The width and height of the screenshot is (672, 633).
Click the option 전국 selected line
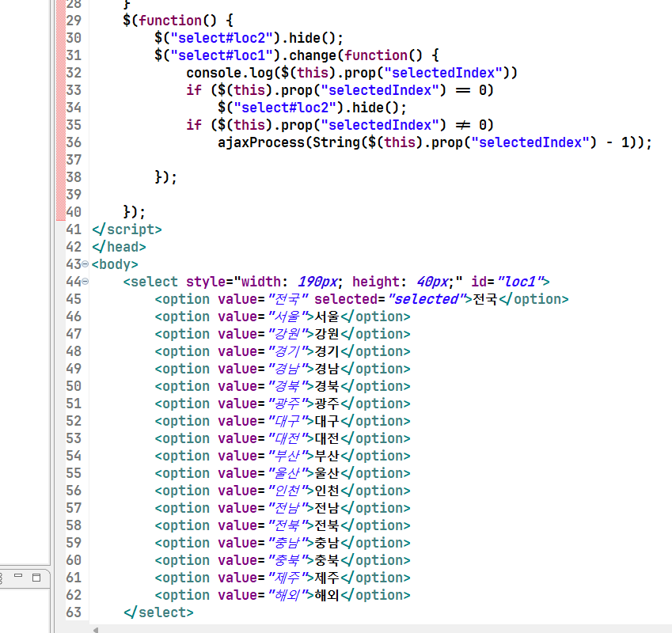362,299
